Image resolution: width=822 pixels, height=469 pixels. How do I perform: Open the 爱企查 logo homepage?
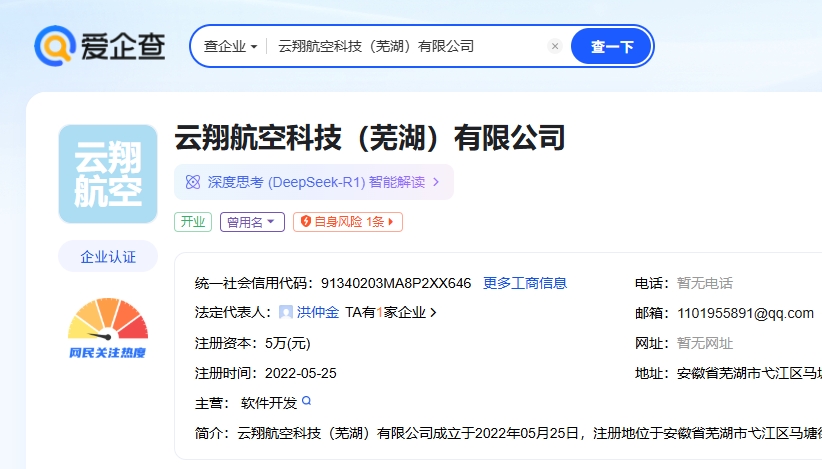pos(100,46)
